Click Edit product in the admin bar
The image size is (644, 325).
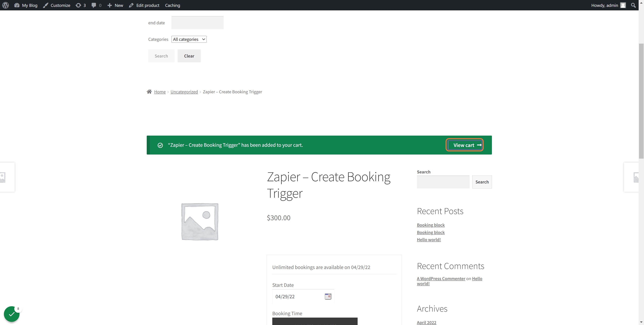point(144,5)
